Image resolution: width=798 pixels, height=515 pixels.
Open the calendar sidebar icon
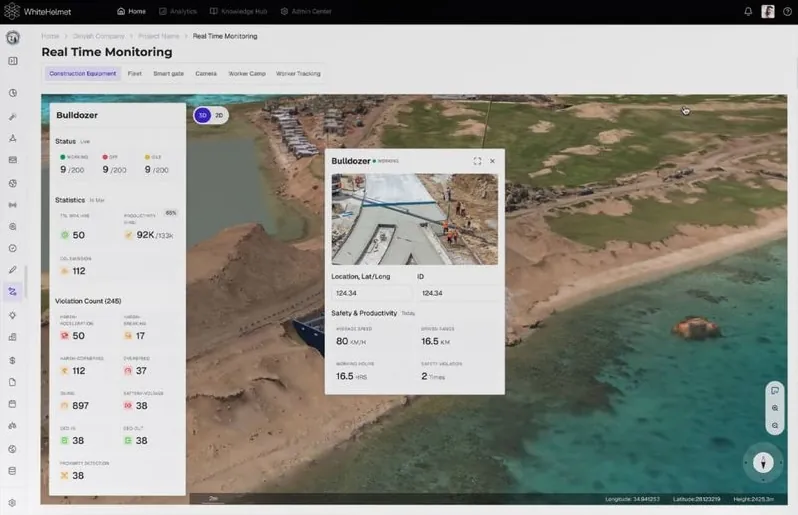[x=13, y=404]
